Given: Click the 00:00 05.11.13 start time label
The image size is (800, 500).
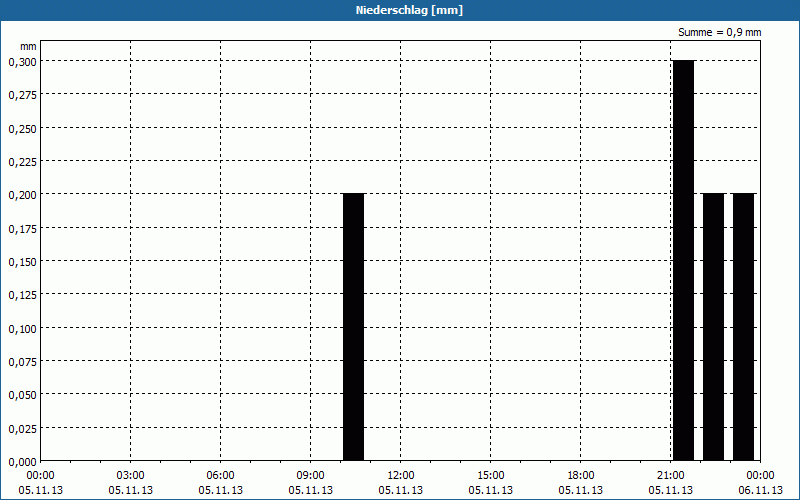Looking at the screenshot, I should (41, 482).
